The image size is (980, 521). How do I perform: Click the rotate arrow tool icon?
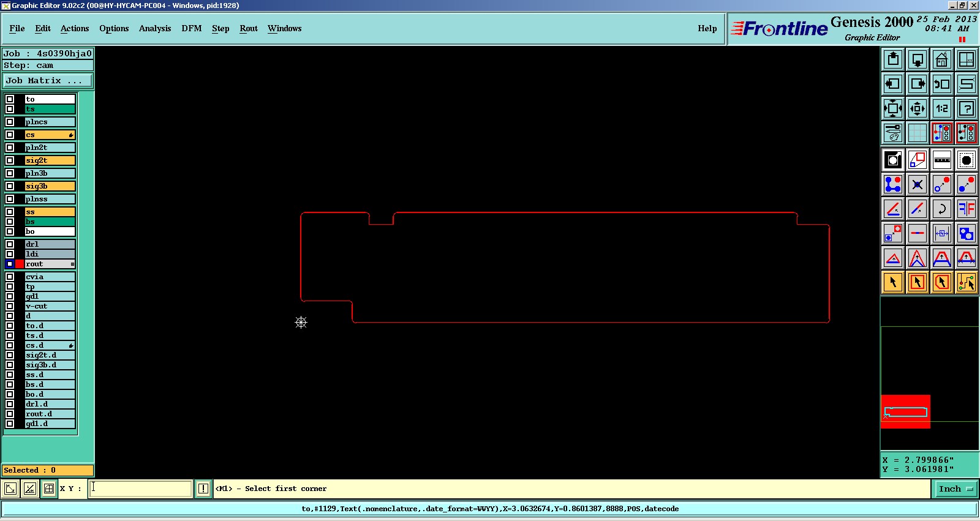click(942, 209)
